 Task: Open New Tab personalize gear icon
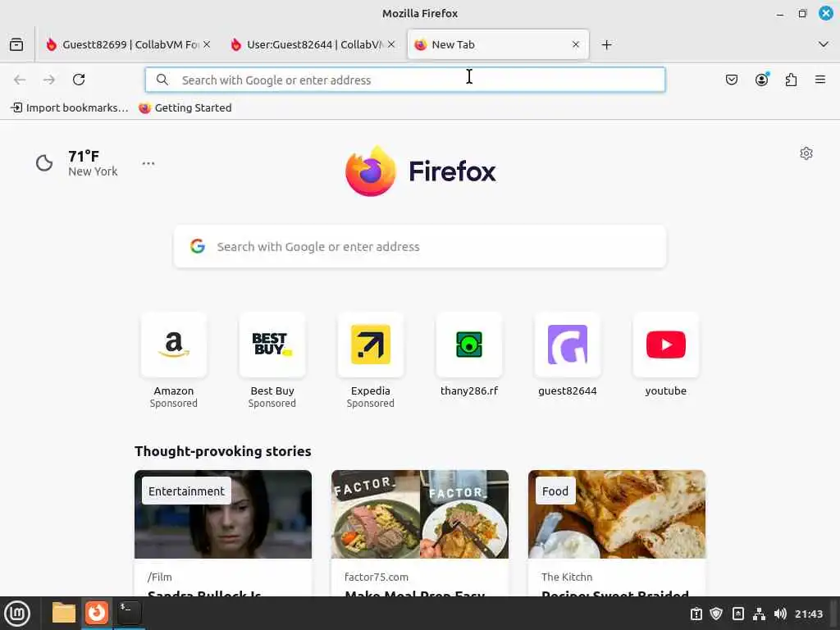(x=806, y=153)
